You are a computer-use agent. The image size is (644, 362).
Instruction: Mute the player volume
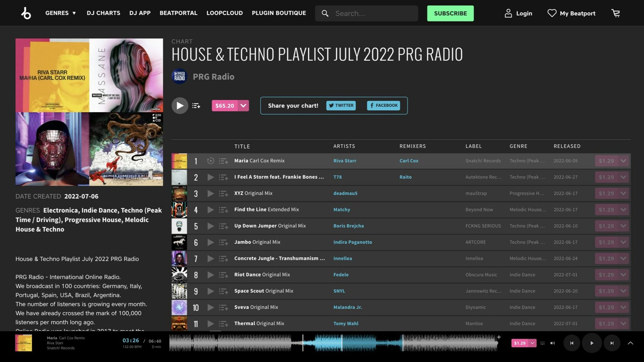point(552,343)
